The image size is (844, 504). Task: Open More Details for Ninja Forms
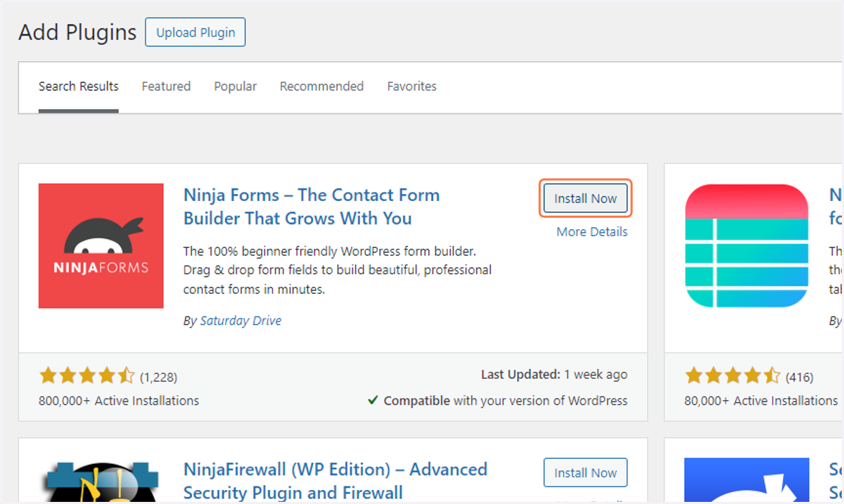click(x=592, y=231)
